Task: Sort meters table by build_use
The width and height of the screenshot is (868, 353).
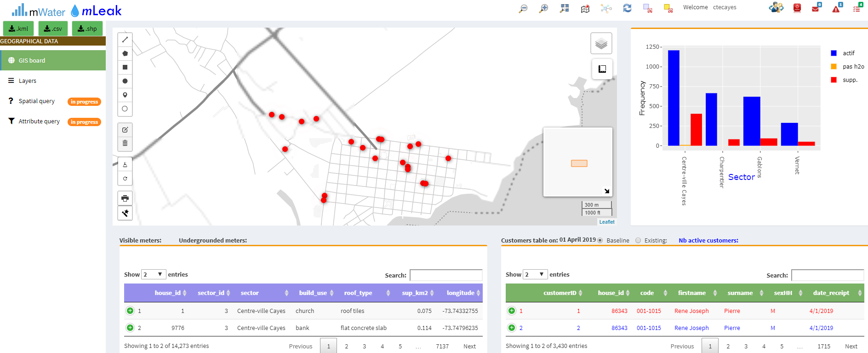Action: [x=315, y=293]
